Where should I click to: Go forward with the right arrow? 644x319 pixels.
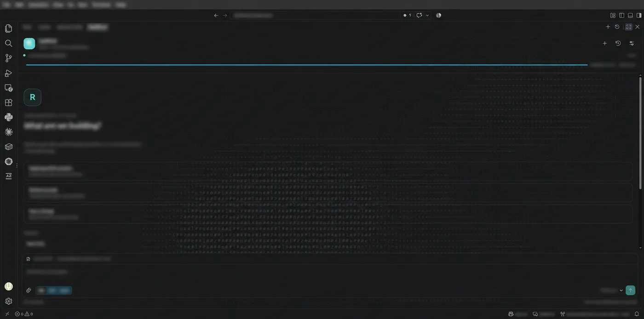pyautogui.click(x=225, y=15)
